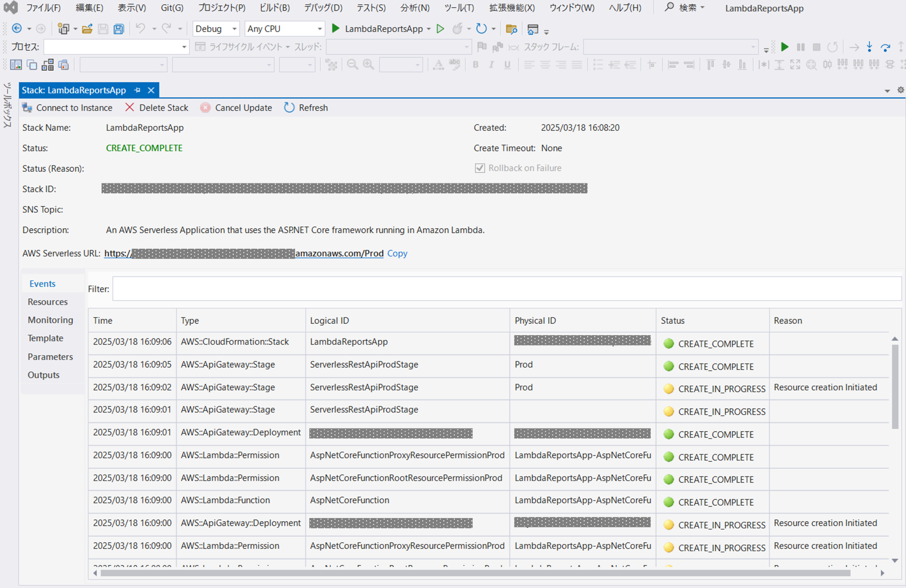Sort events by the Time column header
This screenshot has width=906, height=588.
[132, 321]
